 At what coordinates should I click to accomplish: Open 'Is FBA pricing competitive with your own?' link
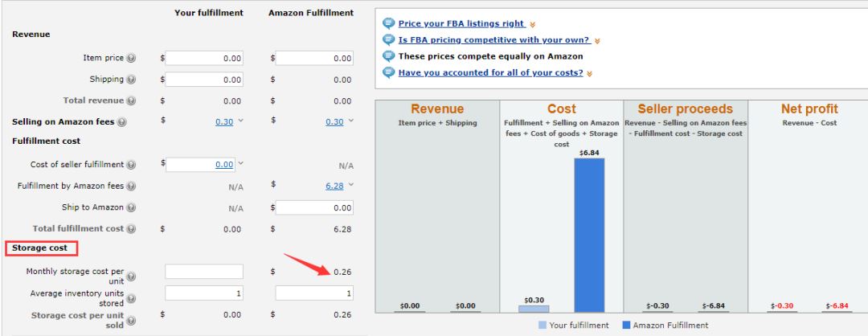coord(493,40)
